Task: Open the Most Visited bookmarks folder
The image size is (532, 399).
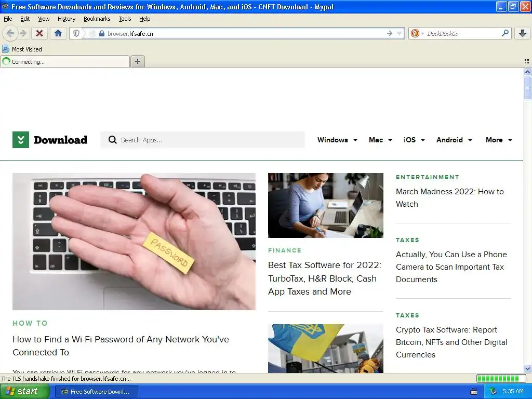Action: [22, 49]
